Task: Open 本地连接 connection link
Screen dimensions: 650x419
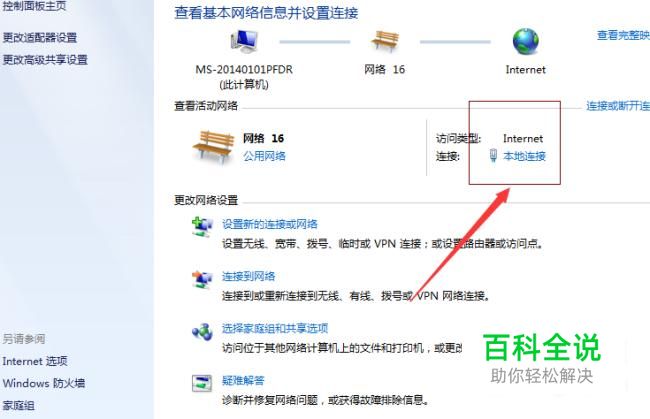Action: 524,156
